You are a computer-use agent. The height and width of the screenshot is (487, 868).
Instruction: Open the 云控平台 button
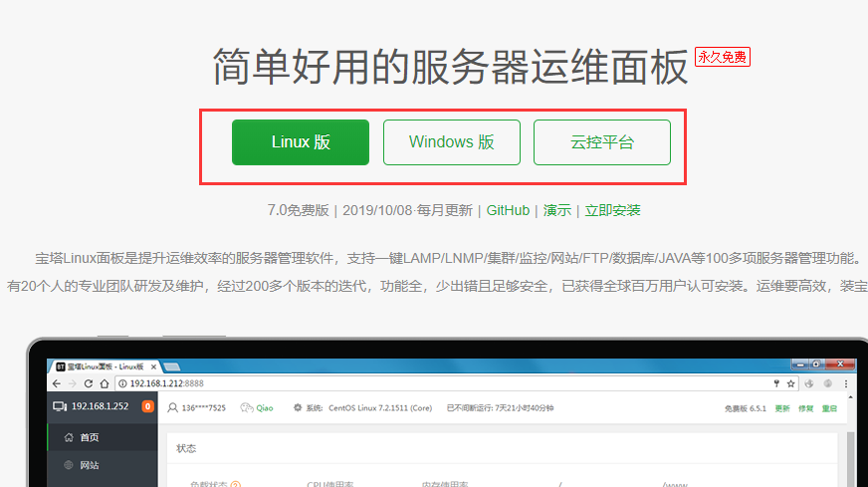pos(601,142)
